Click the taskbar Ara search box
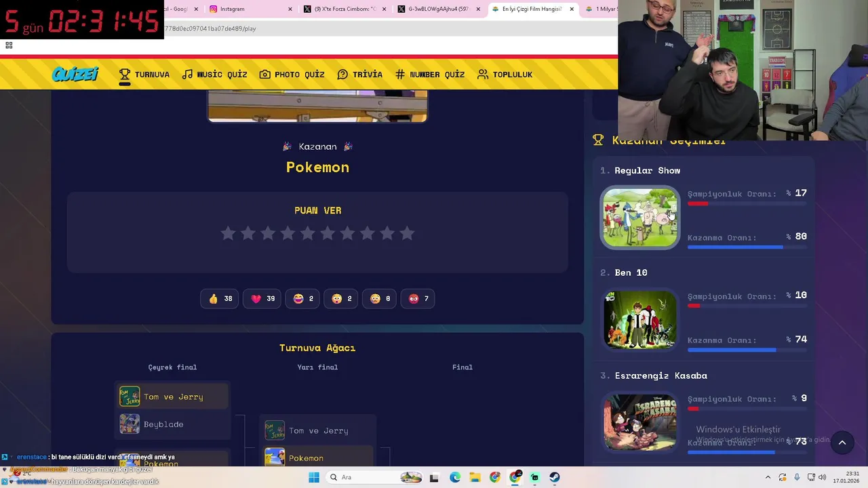Screen dimensions: 868x488 (375, 477)
